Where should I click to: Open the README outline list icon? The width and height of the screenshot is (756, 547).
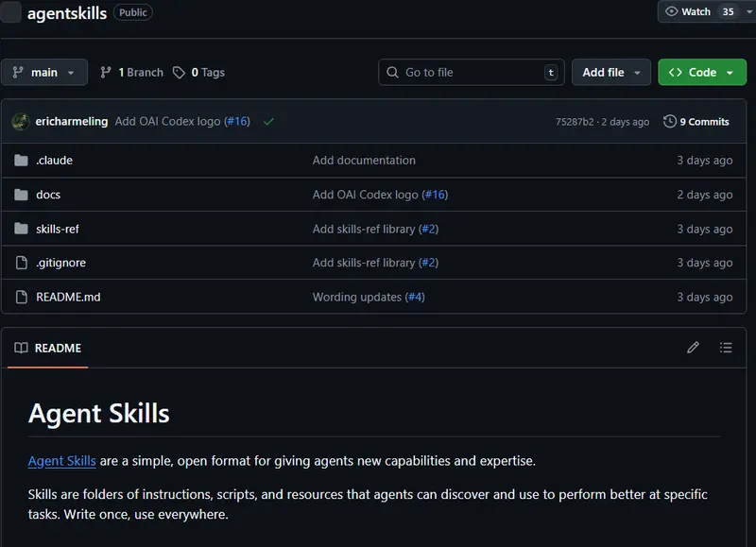(726, 348)
